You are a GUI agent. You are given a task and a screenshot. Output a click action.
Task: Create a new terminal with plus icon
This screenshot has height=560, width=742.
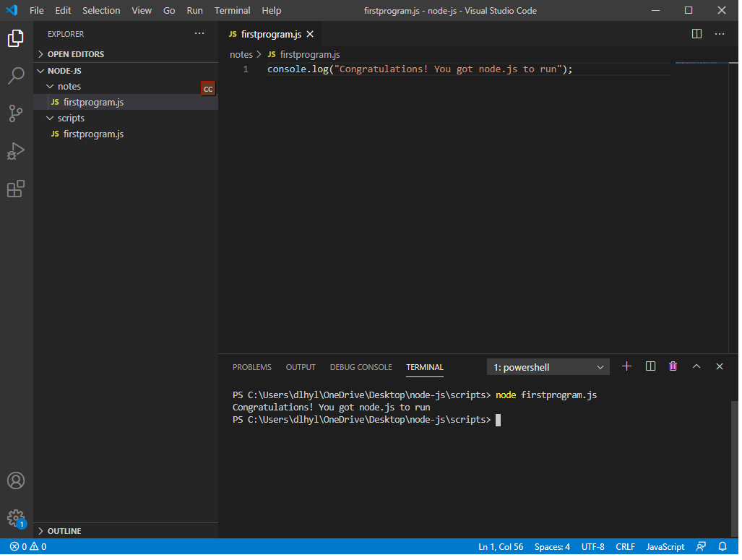pyautogui.click(x=626, y=366)
